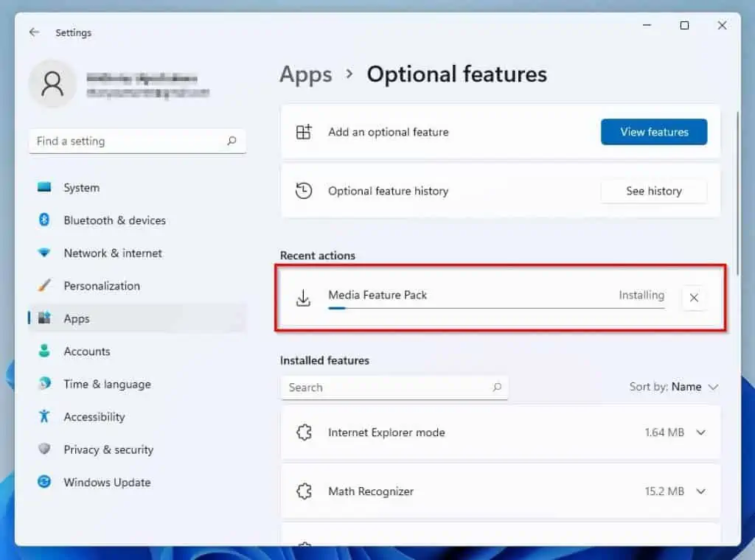The height and width of the screenshot is (560, 755).
Task: Click the View features button
Action: click(x=654, y=132)
